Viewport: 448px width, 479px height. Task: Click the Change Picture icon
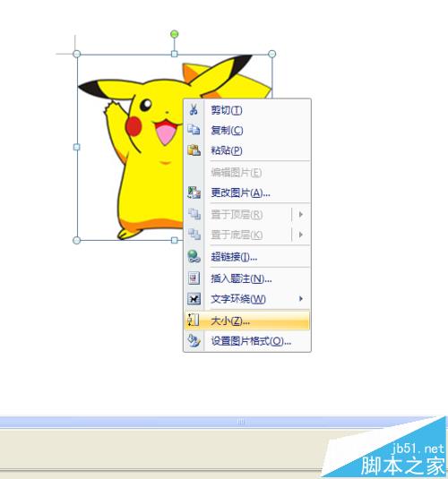[194, 192]
